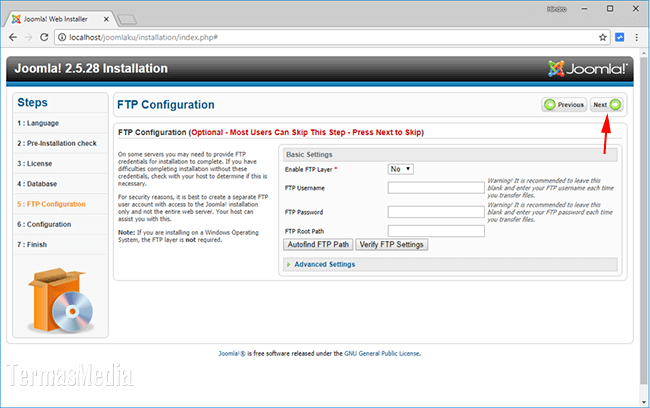The width and height of the screenshot is (650, 408).
Task: Open a new browser tab
Action: pos(127,19)
